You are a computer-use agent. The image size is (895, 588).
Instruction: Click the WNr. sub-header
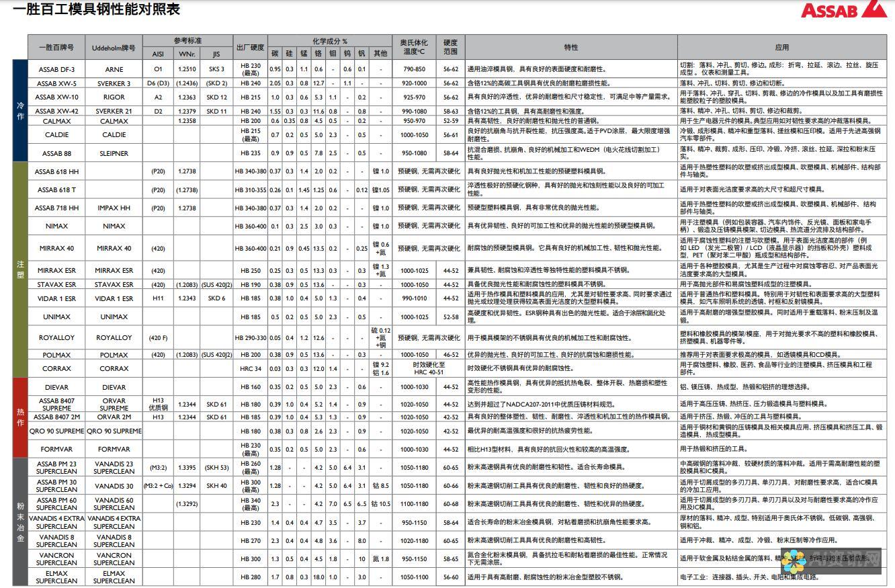pos(187,53)
